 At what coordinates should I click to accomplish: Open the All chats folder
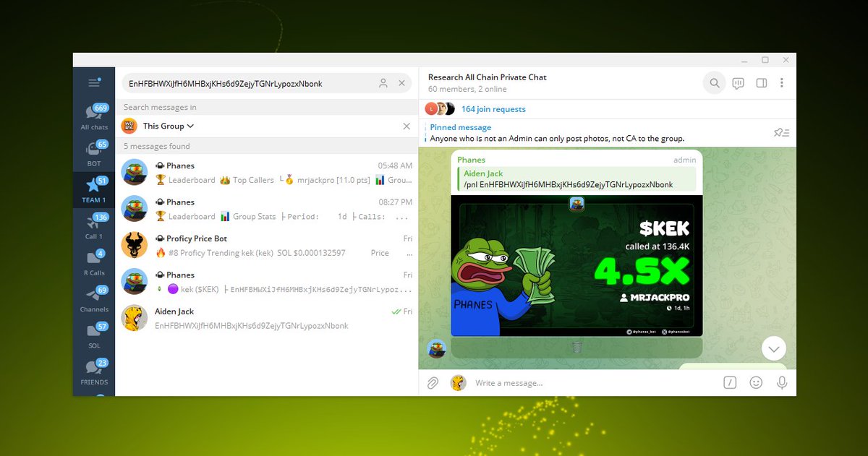pos(94,118)
